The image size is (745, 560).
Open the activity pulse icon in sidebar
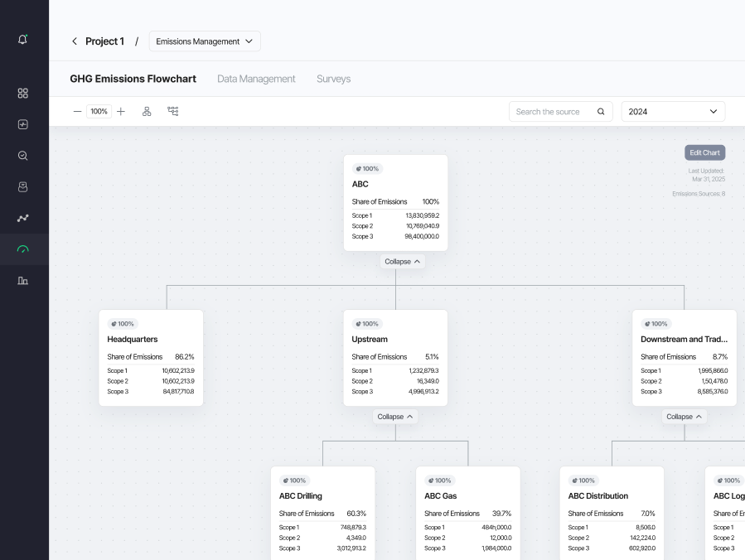tap(23, 124)
